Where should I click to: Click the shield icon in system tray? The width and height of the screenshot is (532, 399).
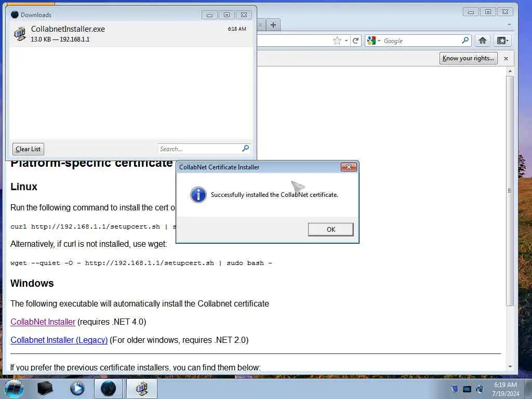tap(455, 389)
